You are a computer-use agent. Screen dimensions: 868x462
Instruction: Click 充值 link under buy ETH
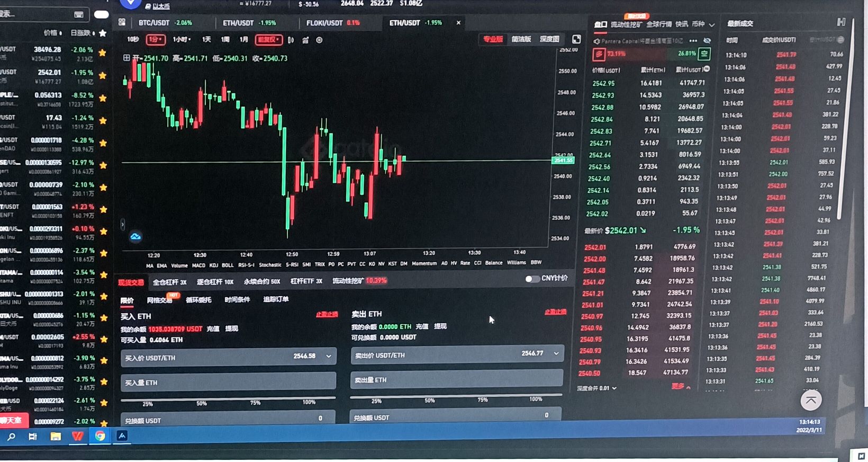click(213, 329)
